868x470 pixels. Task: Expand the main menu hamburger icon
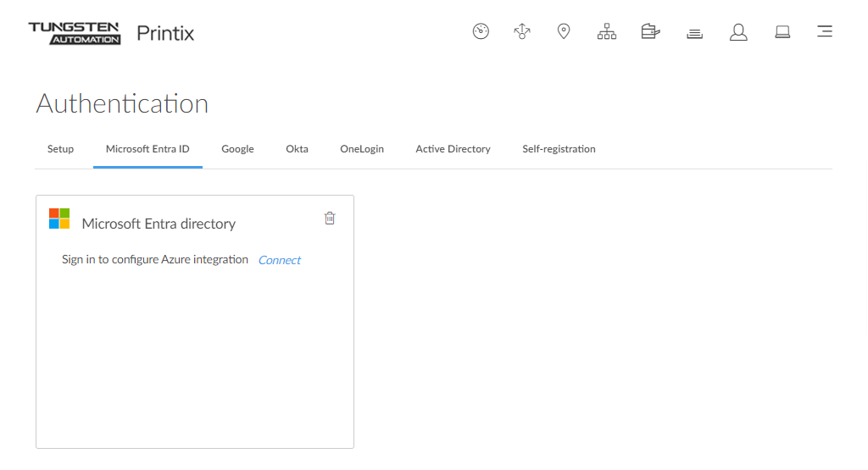[x=824, y=32]
